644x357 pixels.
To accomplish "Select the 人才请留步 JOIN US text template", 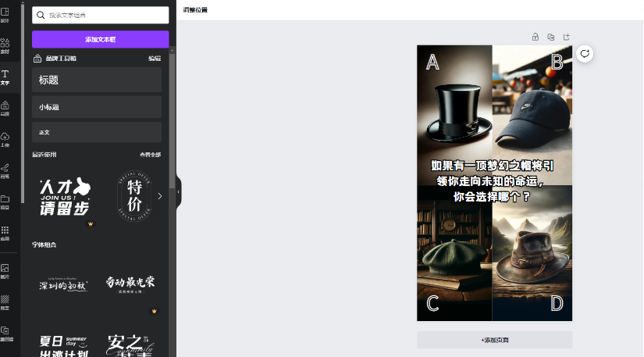I will (65, 196).
